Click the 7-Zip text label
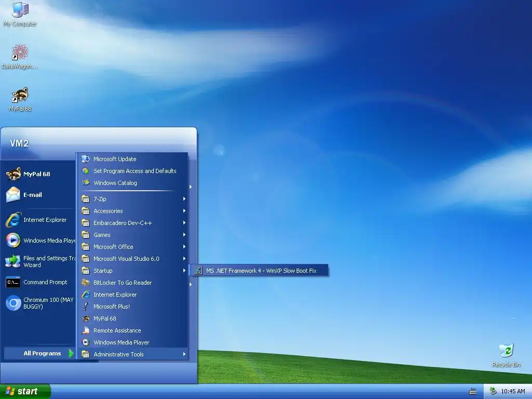 [x=100, y=199]
